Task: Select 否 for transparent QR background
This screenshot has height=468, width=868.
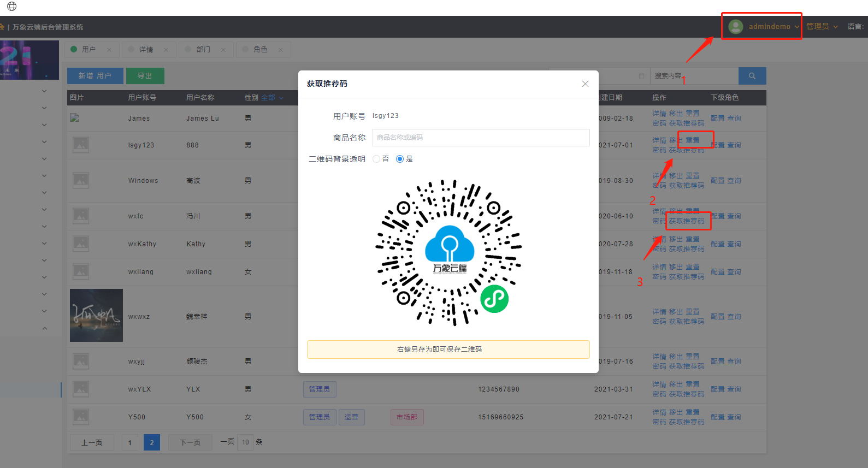Action: coord(376,159)
